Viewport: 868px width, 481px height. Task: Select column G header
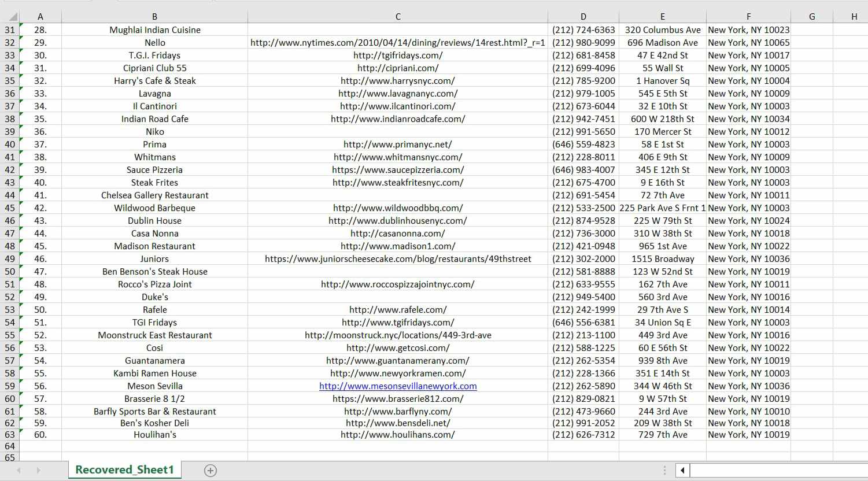[x=812, y=17]
